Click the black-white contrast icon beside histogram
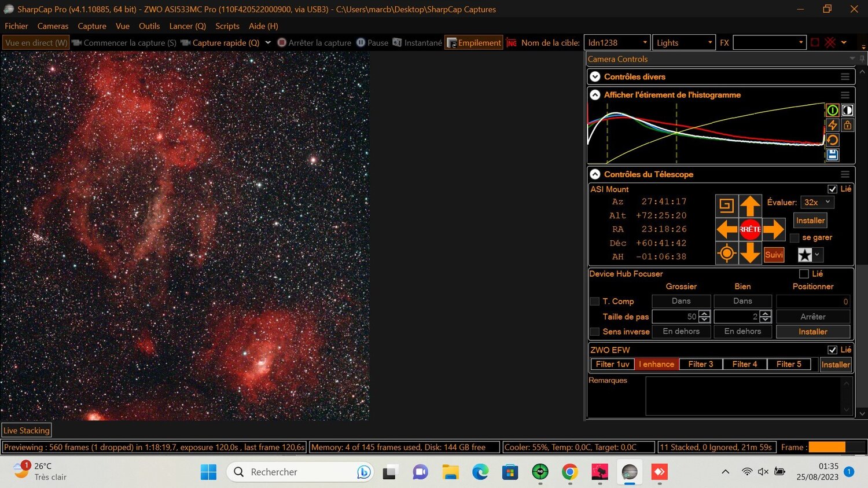Image resolution: width=868 pixels, height=488 pixels. tap(847, 111)
